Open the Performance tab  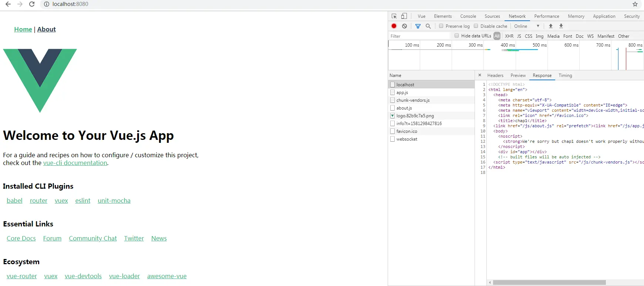coord(547,16)
